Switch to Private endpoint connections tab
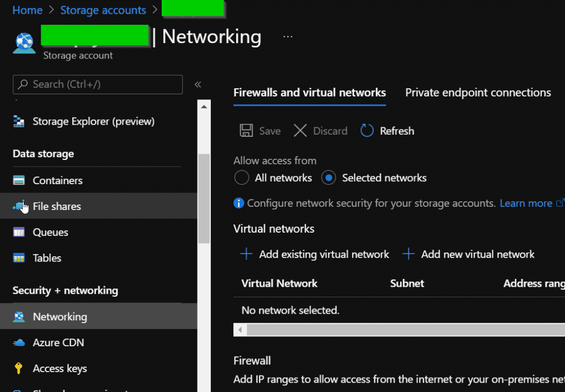The width and height of the screenshot is (565, 392). pyautogui.click(x=478, y=93)
